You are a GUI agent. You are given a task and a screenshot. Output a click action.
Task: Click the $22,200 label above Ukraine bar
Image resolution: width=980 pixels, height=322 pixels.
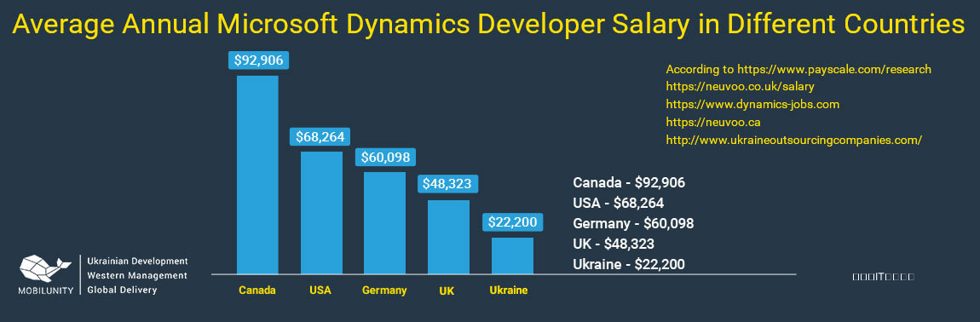click(512, 221)
